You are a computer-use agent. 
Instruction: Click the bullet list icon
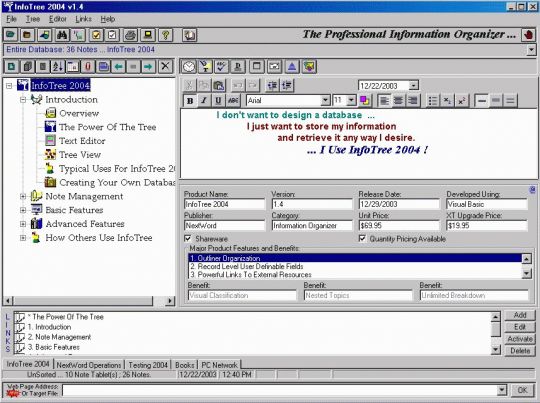click(x=433, y=101)
